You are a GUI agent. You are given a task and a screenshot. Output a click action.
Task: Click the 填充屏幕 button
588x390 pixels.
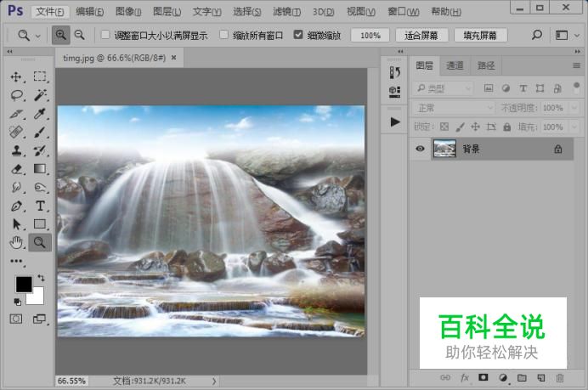point(480,36)
